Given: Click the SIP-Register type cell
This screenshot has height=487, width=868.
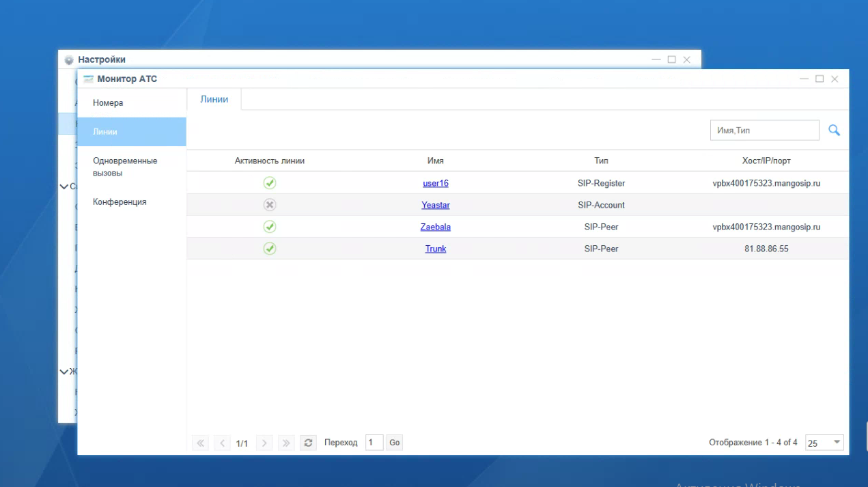Looking at the screenshot, I should [601, 183].
